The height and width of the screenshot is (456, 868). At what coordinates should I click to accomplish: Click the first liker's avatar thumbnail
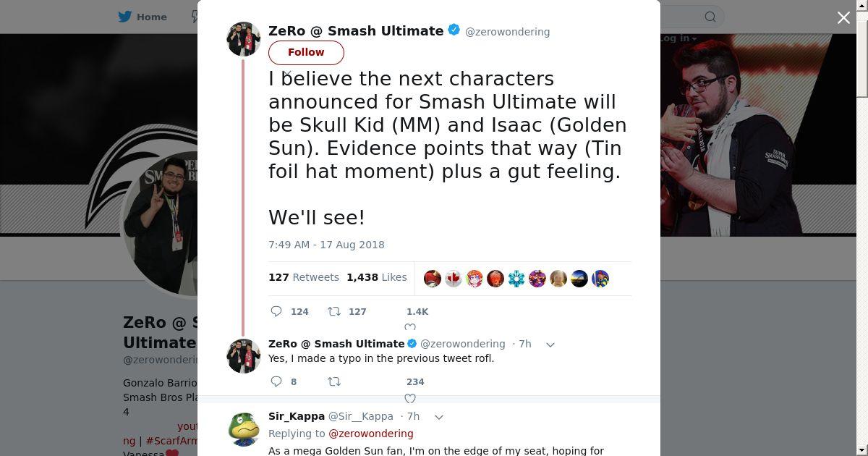click(433, 279)
